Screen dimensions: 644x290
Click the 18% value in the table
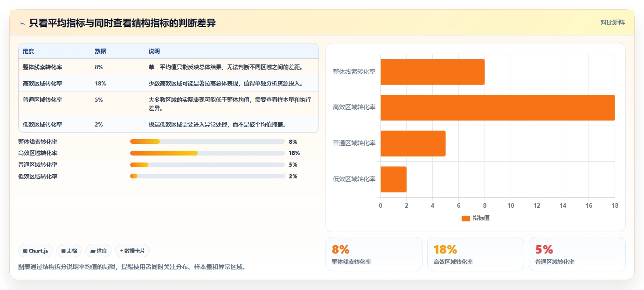(100, 84)
